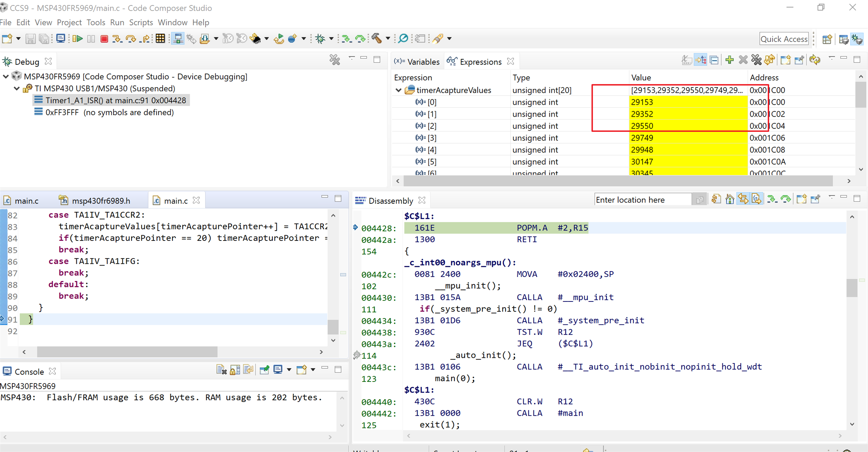Viewport: 868px width, 452px height.
Task: Click the Build hammer icon
Action: pyautogui.click(x=376, y=38)
